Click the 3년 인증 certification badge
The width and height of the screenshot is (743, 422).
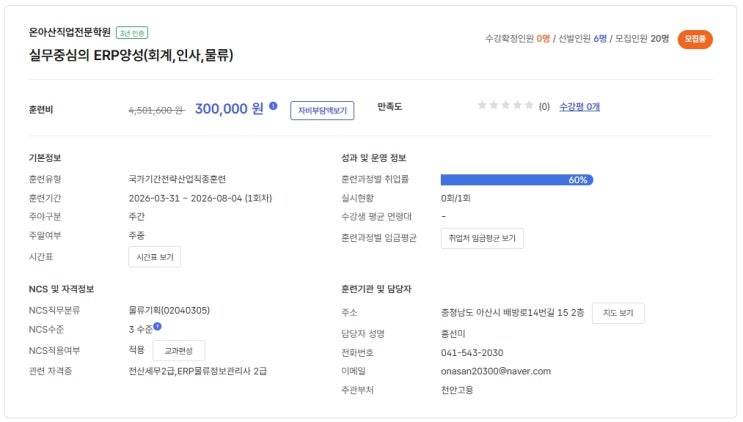[x=132, y=32]
